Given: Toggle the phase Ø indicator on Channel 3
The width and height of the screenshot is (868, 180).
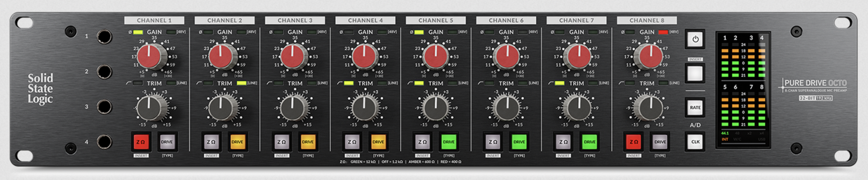Looking at the screenshot, I should 278,32.
